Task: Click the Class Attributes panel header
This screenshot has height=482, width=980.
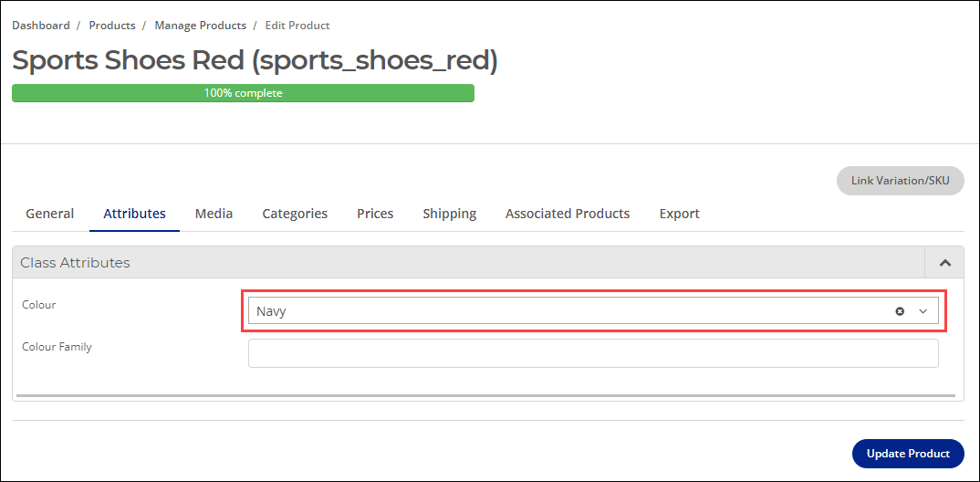Action: [x=469, y=263]
